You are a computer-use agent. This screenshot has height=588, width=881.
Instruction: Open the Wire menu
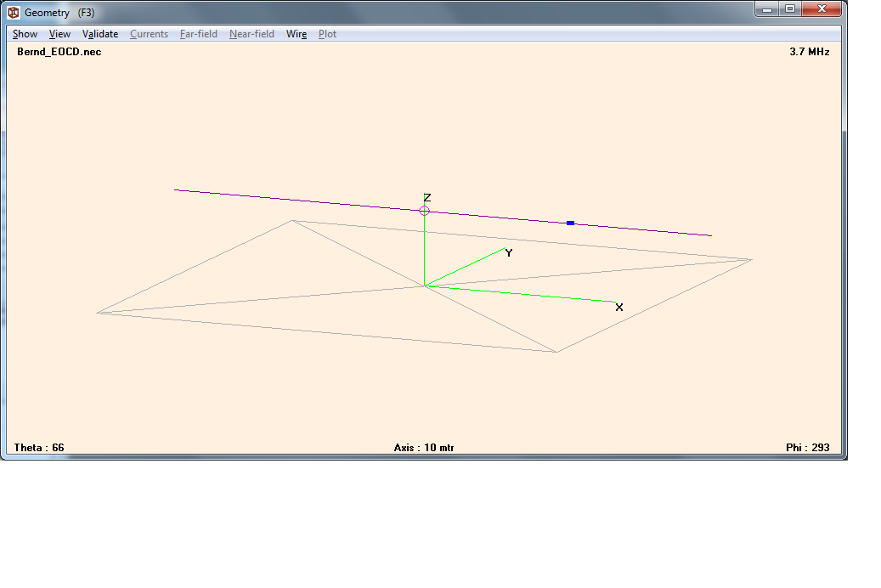point(296,34)
